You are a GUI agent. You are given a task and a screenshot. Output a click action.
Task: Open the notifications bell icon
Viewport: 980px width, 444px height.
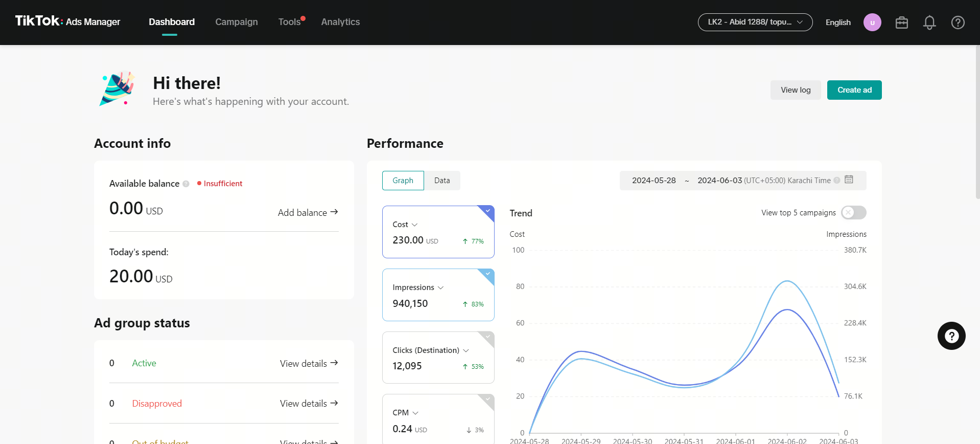point(929,23)
